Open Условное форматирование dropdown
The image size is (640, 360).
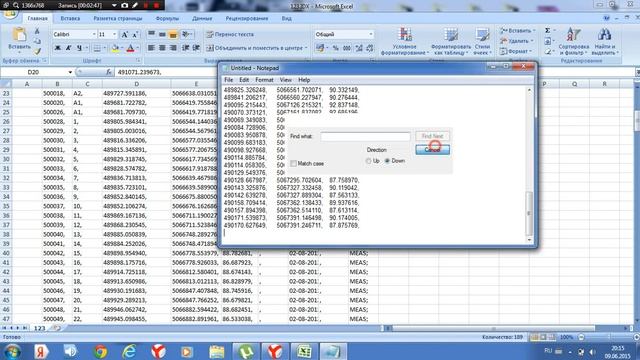pos(404,41)
